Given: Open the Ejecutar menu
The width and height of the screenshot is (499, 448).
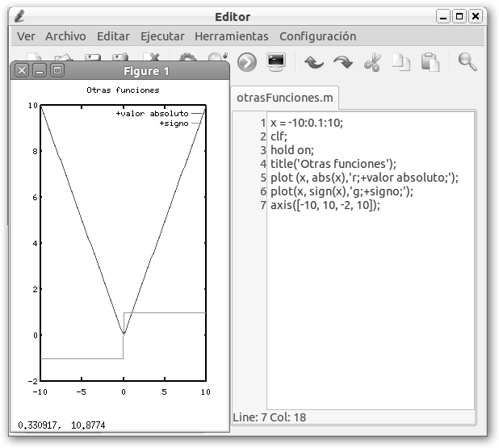Looking at the screenshot, I should (x=162, y=36).
